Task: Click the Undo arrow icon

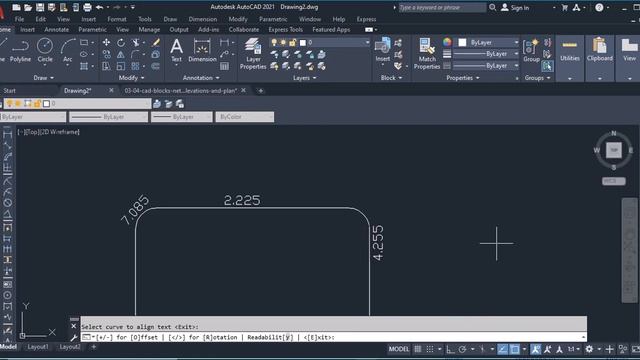Action: click(x=99, y=7)
